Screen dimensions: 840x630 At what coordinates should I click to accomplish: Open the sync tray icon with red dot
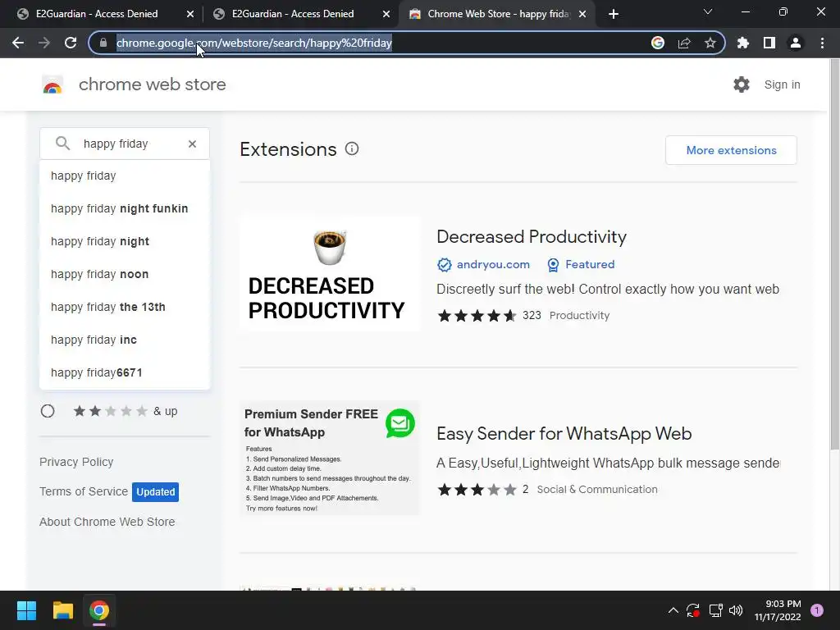693,610
